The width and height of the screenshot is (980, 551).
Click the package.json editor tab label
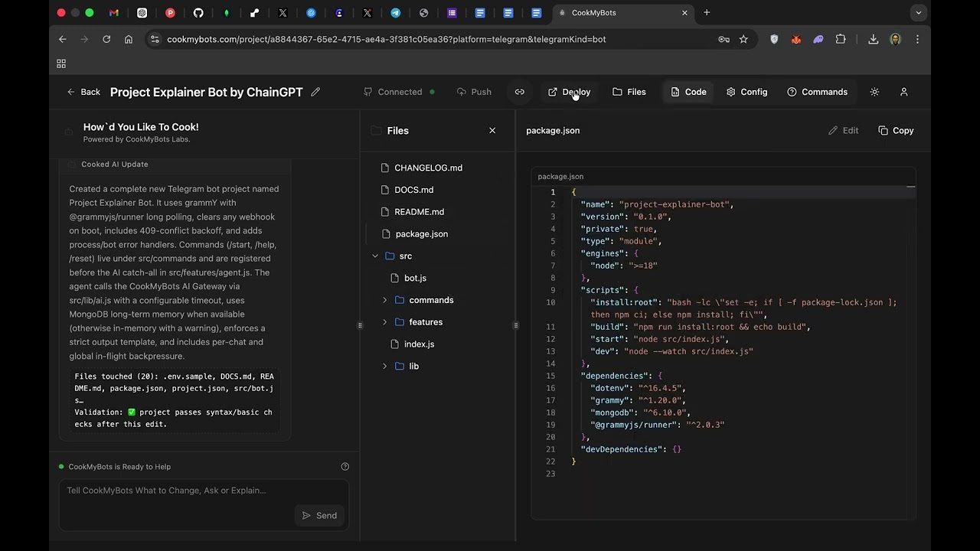(x=560, y=177)
